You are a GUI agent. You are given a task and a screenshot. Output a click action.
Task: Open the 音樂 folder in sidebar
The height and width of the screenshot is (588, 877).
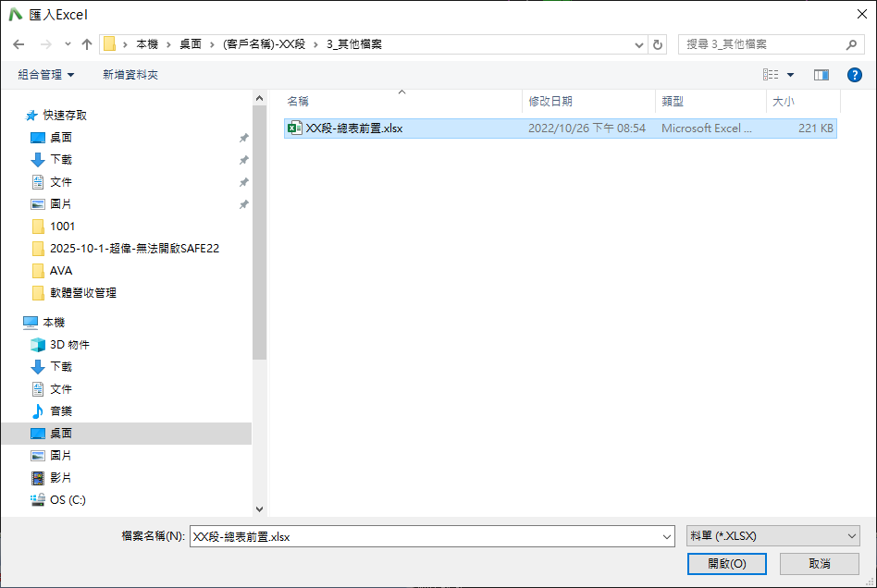(61, 411)
